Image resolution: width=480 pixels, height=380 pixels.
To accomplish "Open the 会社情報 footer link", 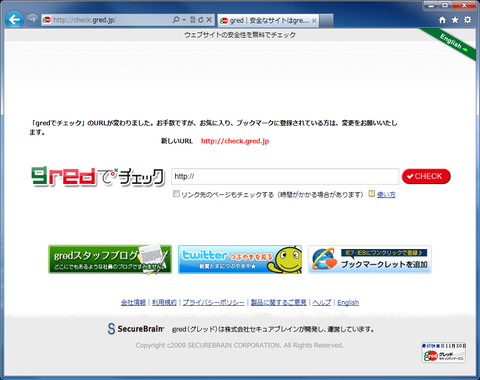I will 133,302.
